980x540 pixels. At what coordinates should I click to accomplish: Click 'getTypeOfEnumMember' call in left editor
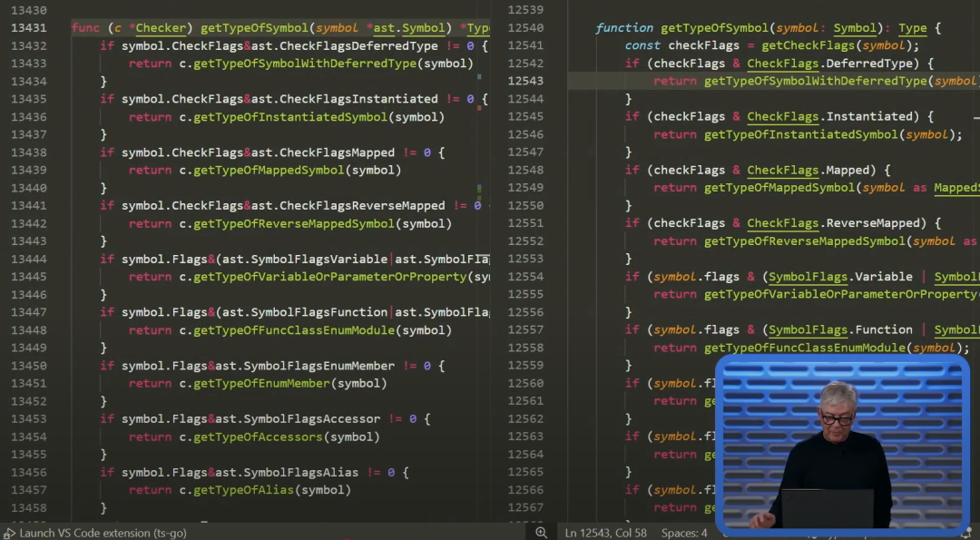262,383
